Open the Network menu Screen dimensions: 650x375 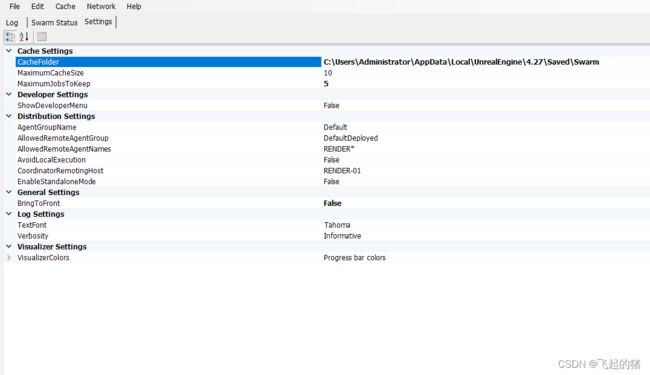(101, 6)
